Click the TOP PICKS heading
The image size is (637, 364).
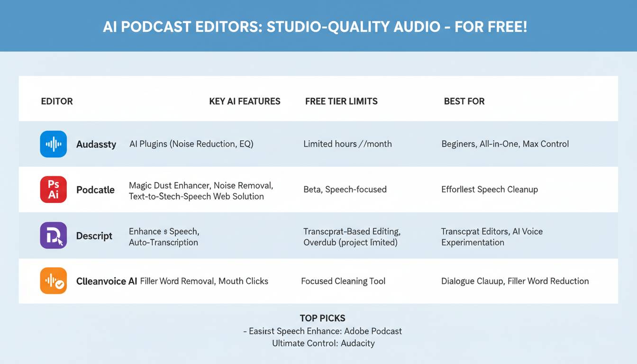[x=322, y=318]
